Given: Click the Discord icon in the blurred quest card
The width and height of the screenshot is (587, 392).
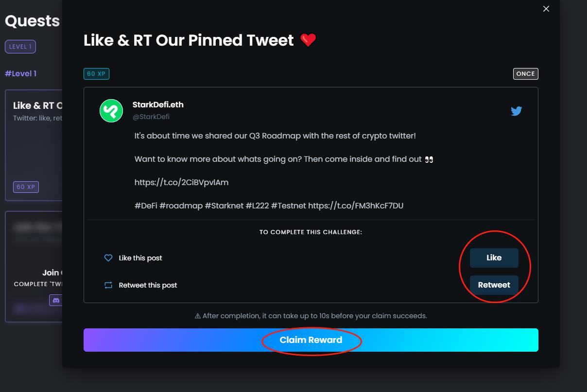Looking at the screenshot, I should click(56, 301).
